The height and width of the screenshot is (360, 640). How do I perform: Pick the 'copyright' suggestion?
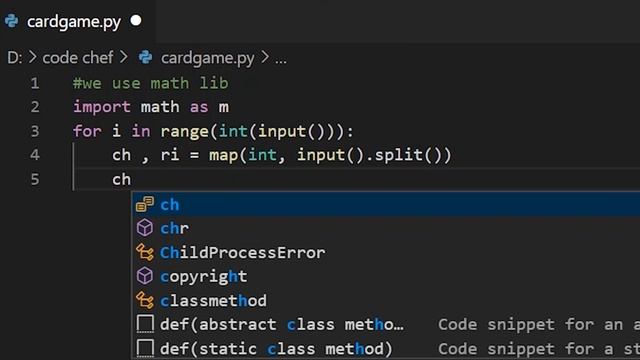(x=386, y=277)
